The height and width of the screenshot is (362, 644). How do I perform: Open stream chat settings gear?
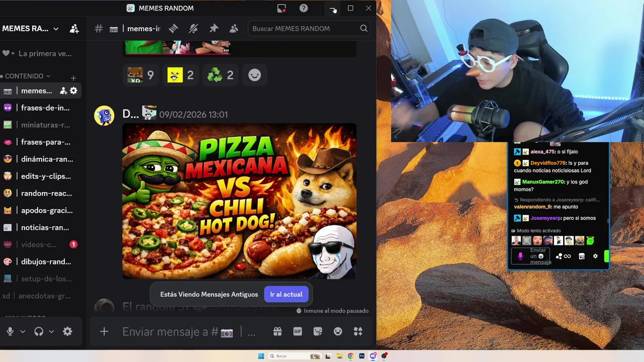click(595, 256)
